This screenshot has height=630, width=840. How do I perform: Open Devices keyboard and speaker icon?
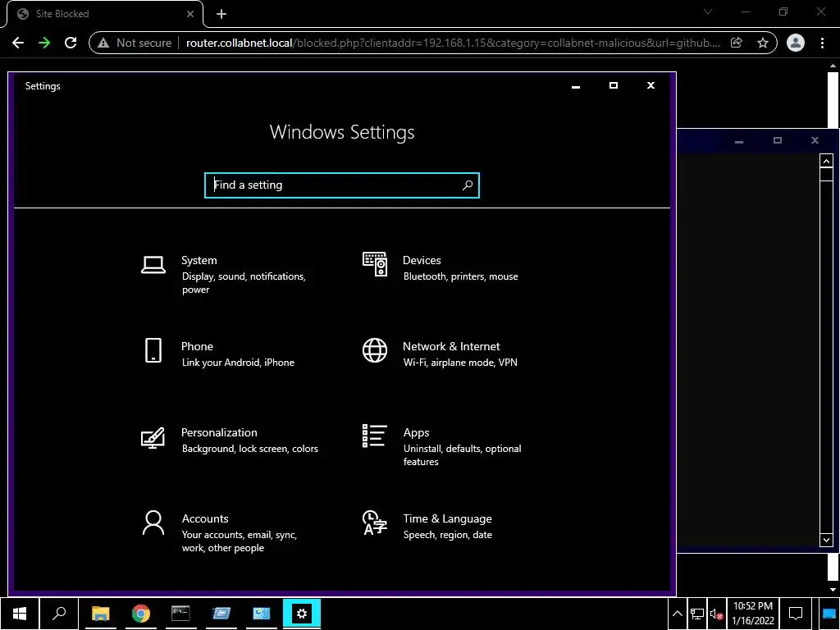coord(374,264)
